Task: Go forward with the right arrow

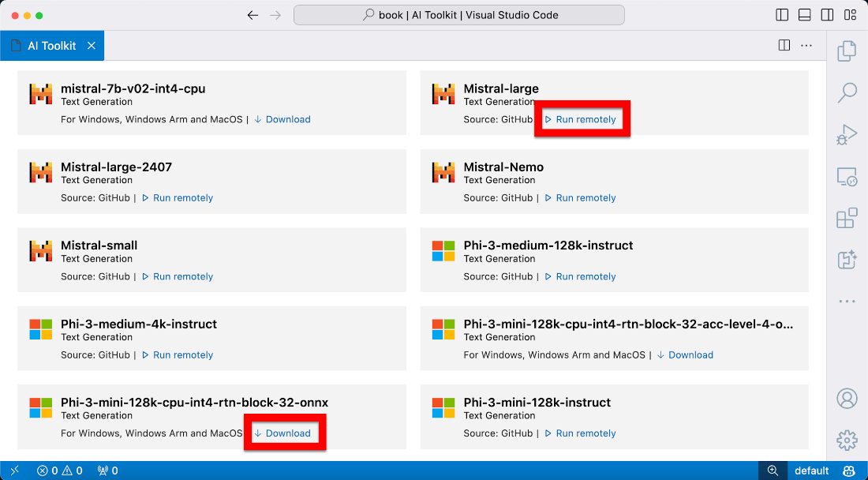Action: tap(275, 16)
